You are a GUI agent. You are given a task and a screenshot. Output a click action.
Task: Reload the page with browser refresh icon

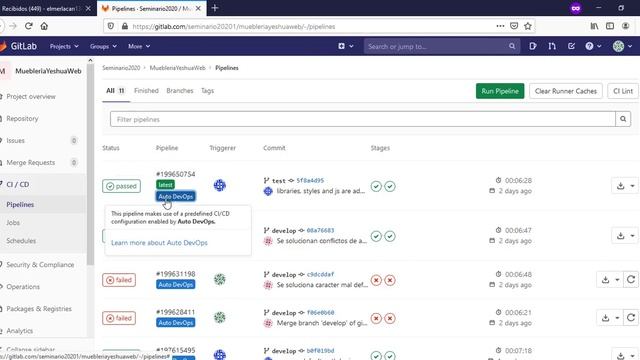tap(29, 26)
